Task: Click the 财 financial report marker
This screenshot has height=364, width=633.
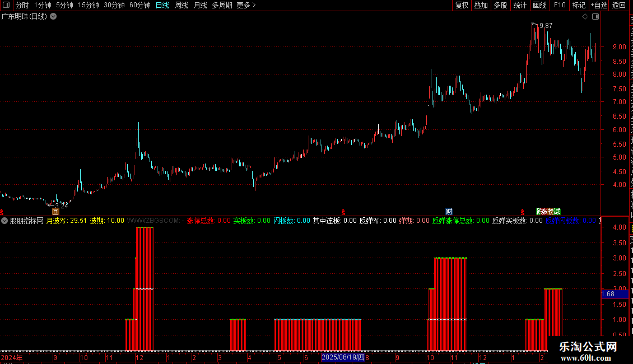Action: (x=449, y=212)
